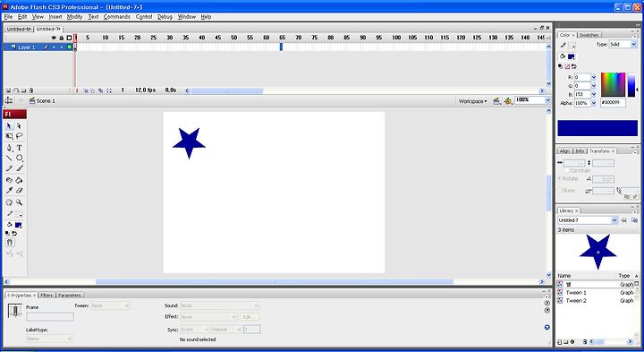Select the Brush tool
Image resolution: width=644 pixels, height=352 pixels.
click(x=19, y=168)
